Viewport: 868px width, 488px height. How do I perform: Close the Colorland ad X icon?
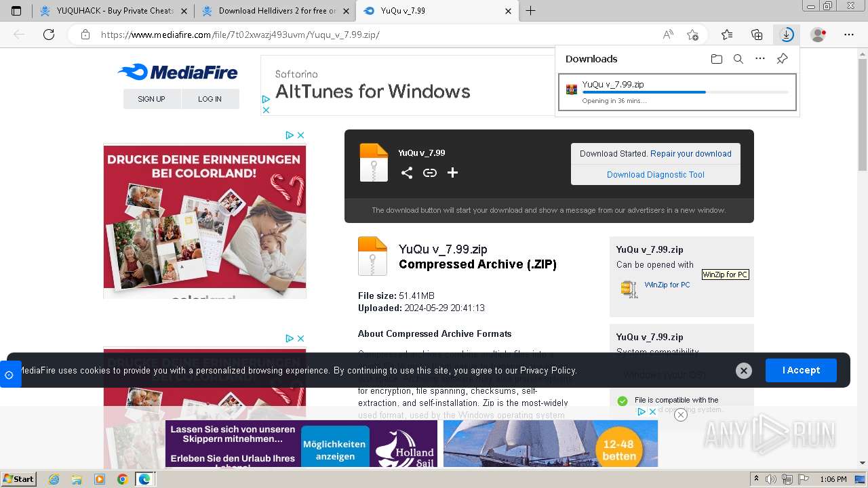click(x=301, y=135)
